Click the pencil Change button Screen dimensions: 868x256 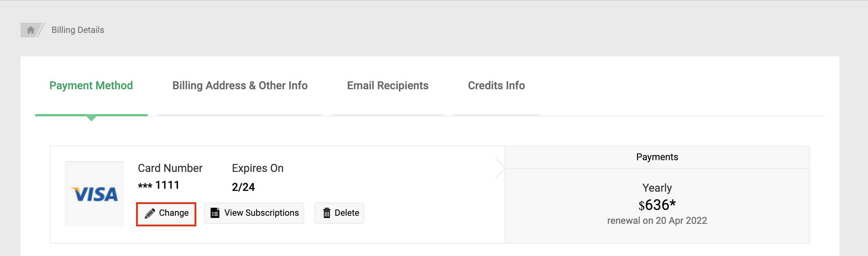(x=166, y=213)
